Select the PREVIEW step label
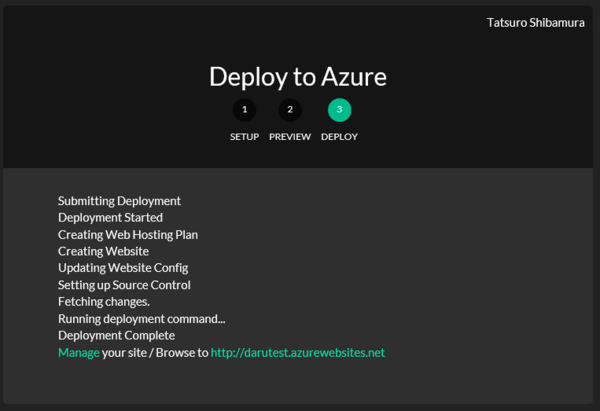The image size is (600, 411). click(x=290, y=137)
